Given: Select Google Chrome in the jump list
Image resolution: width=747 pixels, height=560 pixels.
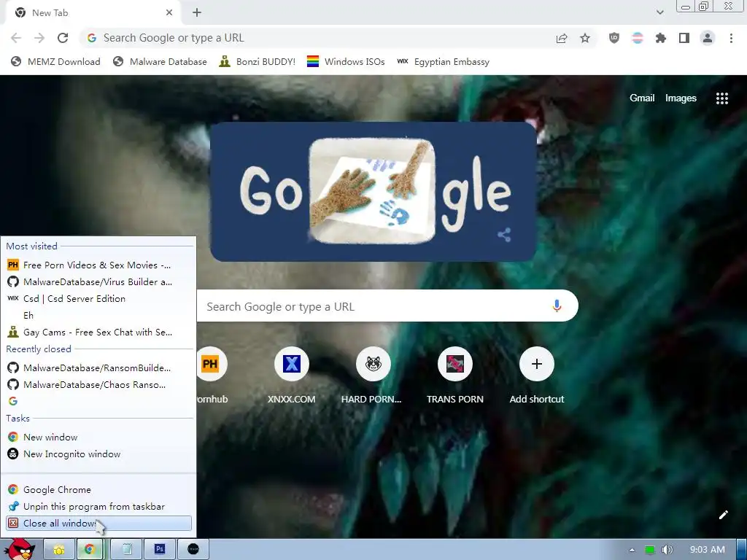Looking at the screenshot, I should point(98,489).
